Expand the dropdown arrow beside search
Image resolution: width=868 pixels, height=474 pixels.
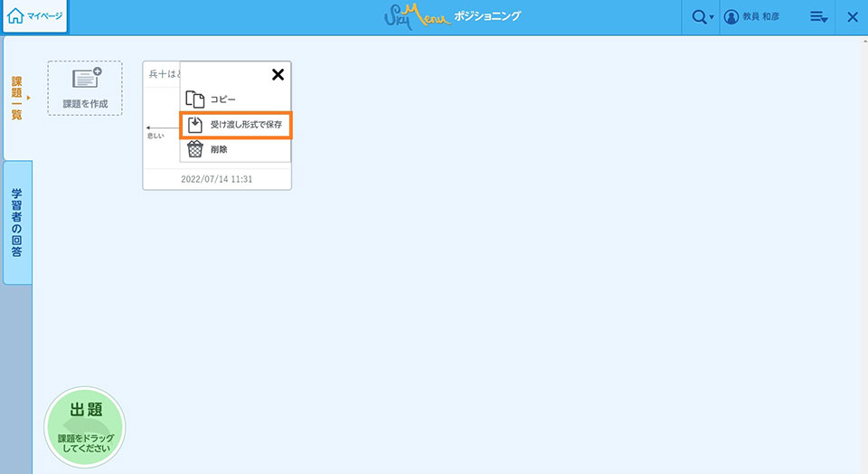click(x=712, y=18)
